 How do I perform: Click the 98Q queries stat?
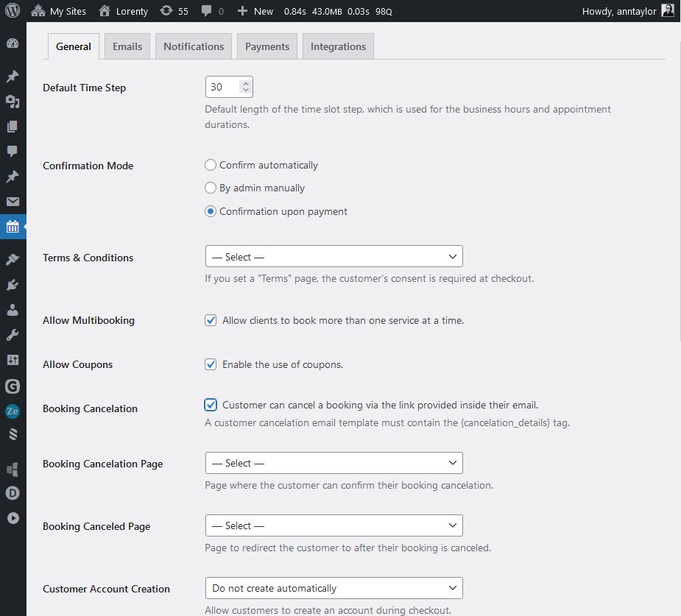click(384, 11)
